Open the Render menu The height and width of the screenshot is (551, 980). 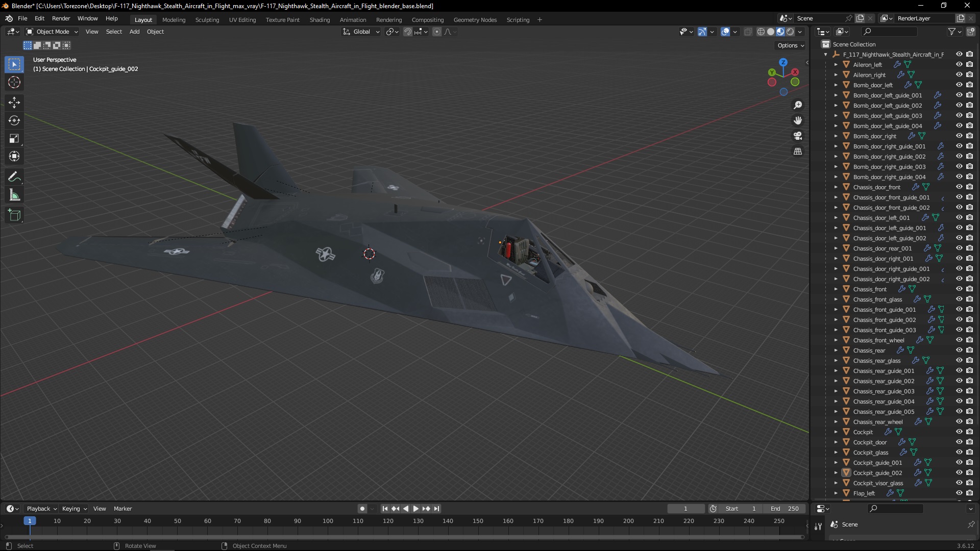coord(61,18)
